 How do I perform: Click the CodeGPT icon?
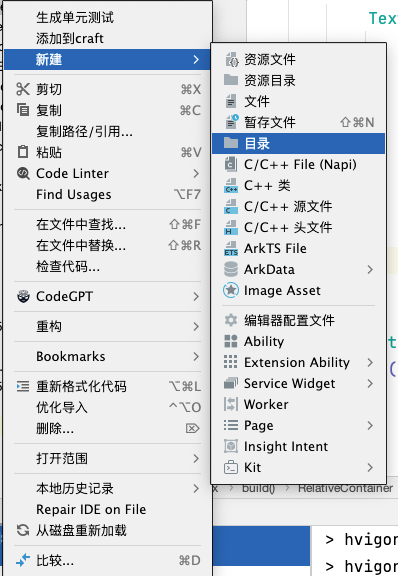click(x=24, y=296)
